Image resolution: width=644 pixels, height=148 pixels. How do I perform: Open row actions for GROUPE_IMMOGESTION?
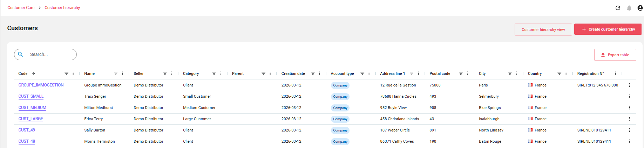629,85
